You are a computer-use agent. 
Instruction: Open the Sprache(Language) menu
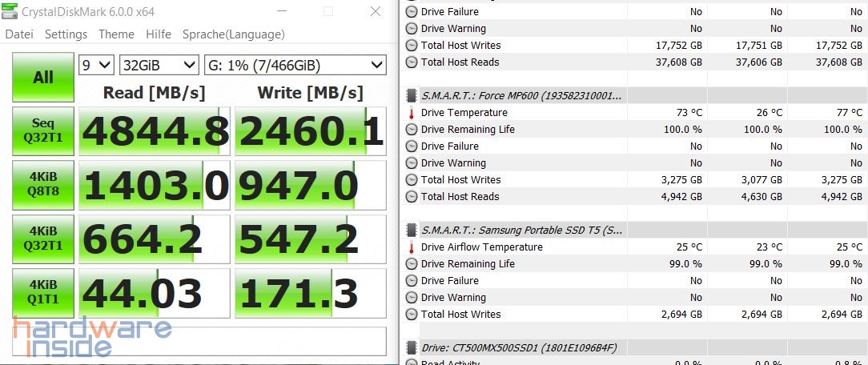[233, 34]
